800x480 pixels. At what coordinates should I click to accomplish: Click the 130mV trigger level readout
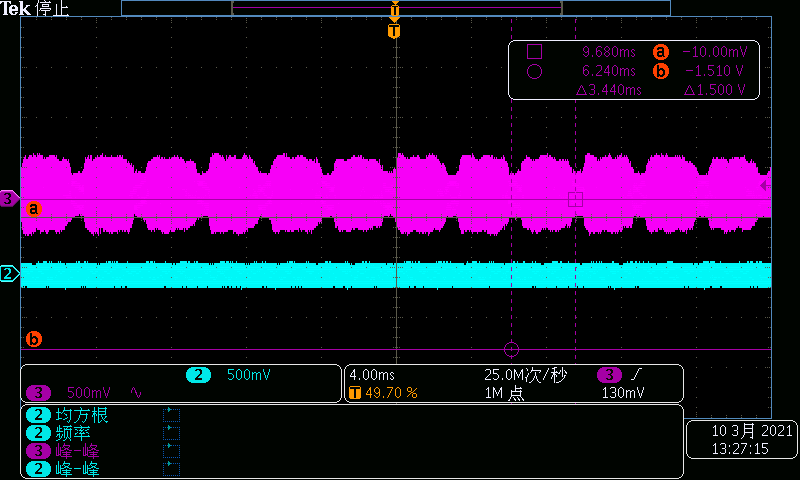pyautogui.click(x=622, y=393)
